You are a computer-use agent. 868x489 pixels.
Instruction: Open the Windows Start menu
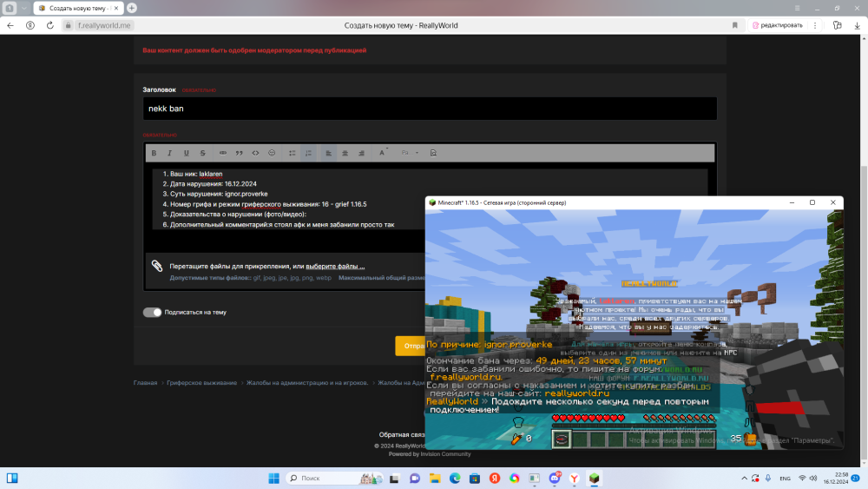tap(273, 478)
